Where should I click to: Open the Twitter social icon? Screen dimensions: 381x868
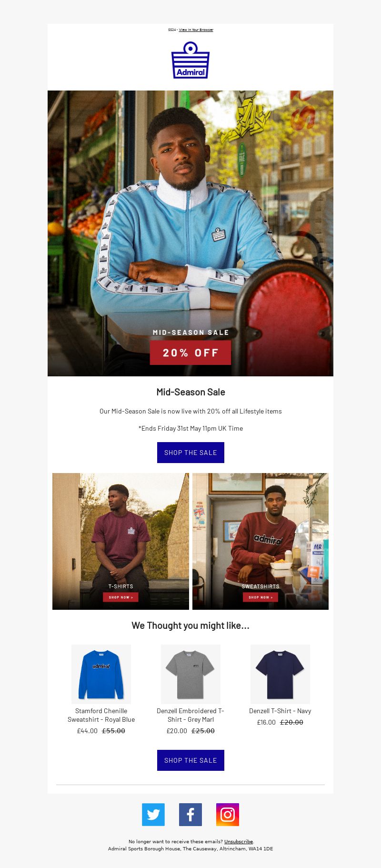pos(153,815)
